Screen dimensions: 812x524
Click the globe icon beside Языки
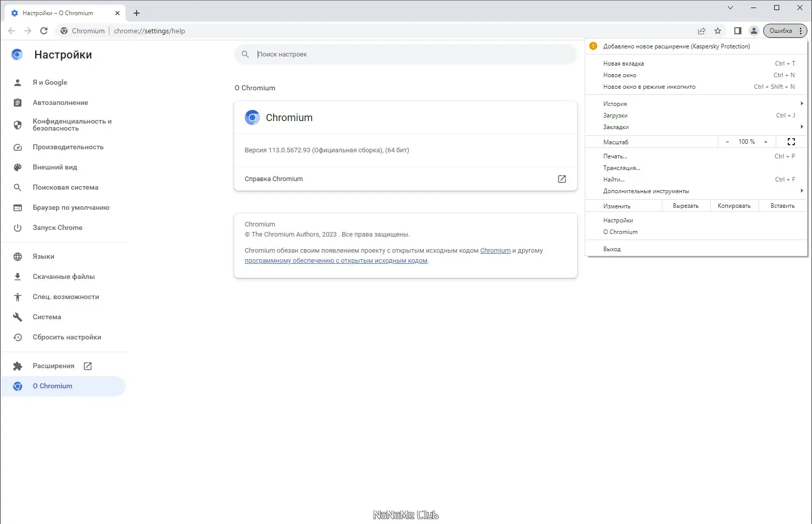[x=18, y=256]
